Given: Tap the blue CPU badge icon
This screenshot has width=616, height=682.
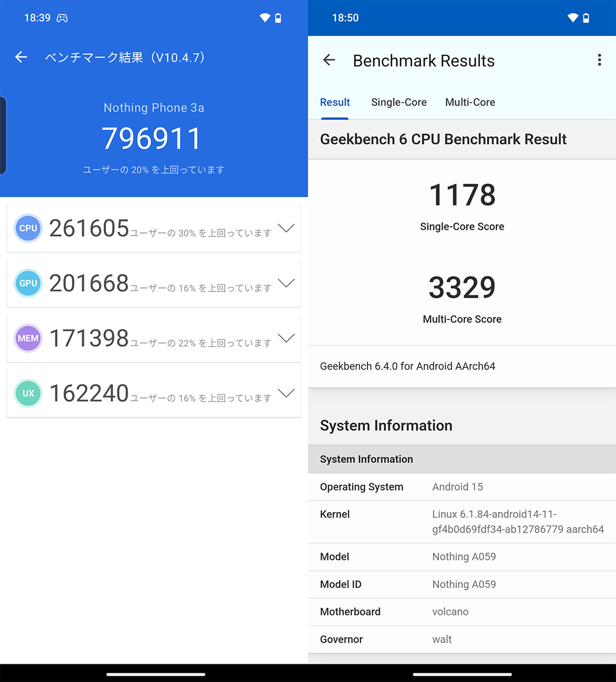Looking at the screenshot, I should [x=29, y=228].
